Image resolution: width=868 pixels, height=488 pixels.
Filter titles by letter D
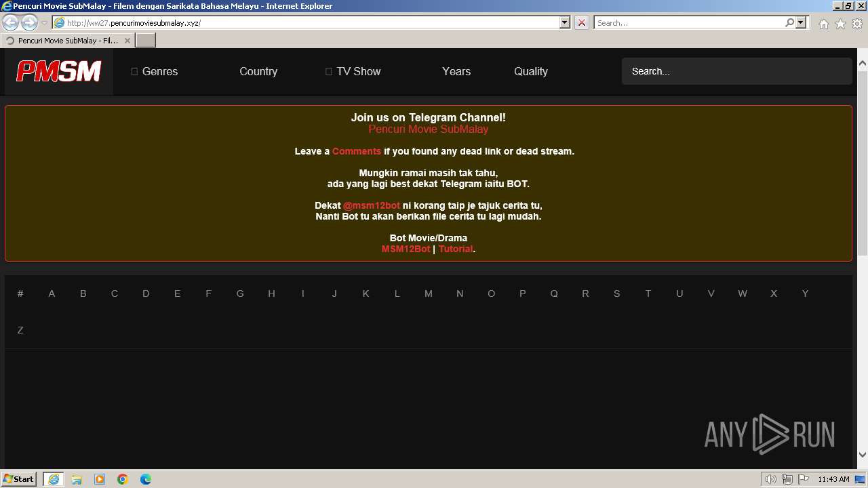[x=146, y=293]
